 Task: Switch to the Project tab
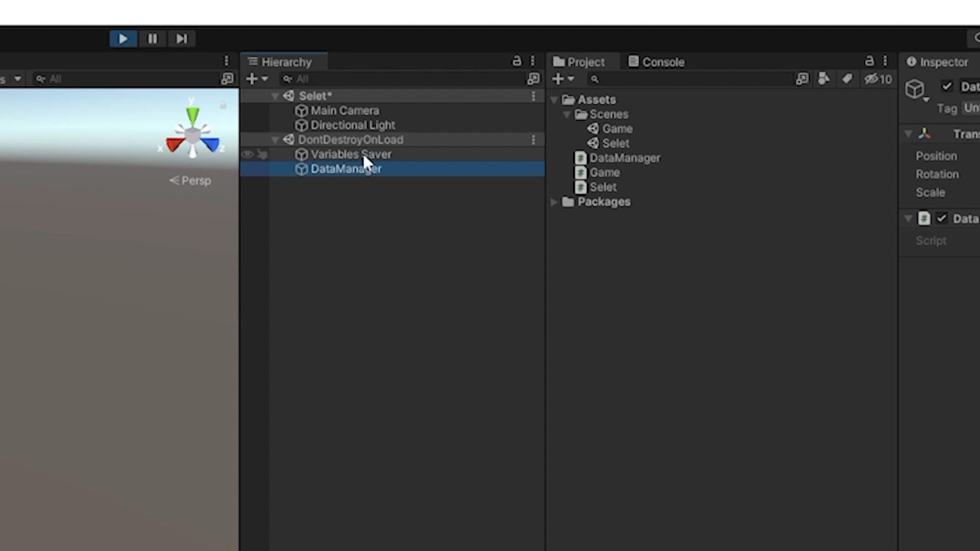[x=579, y=62]
